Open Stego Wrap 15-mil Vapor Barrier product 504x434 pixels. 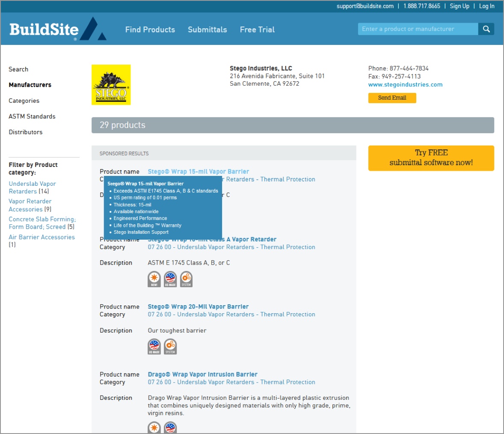[x=199, y=171]
